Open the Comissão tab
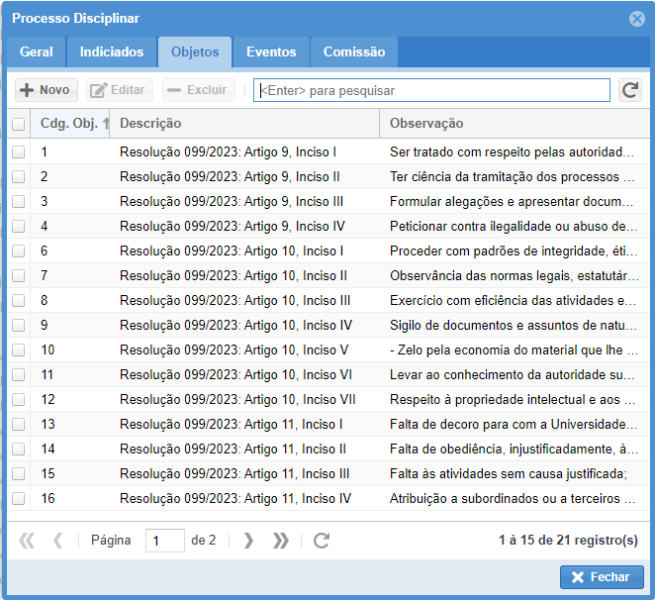 [x=354, y=52]
